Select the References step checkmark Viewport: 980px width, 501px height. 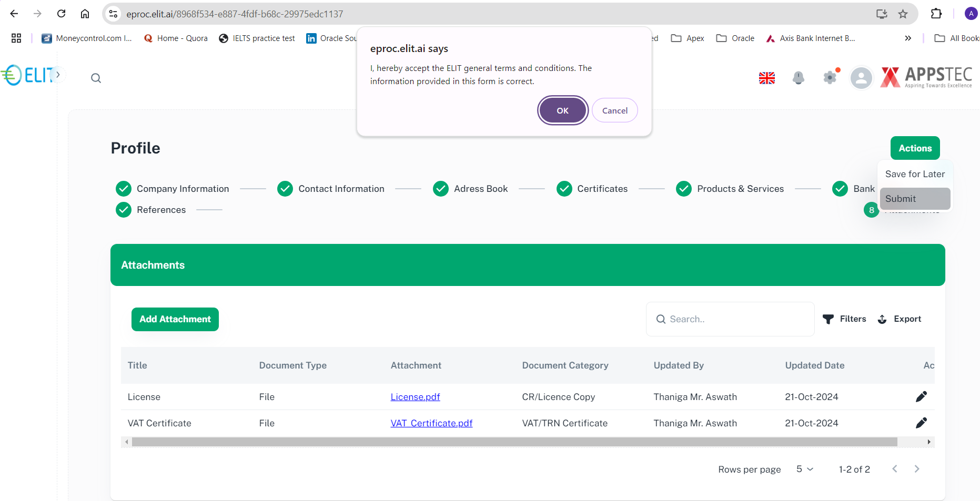(x=124, y=210)
